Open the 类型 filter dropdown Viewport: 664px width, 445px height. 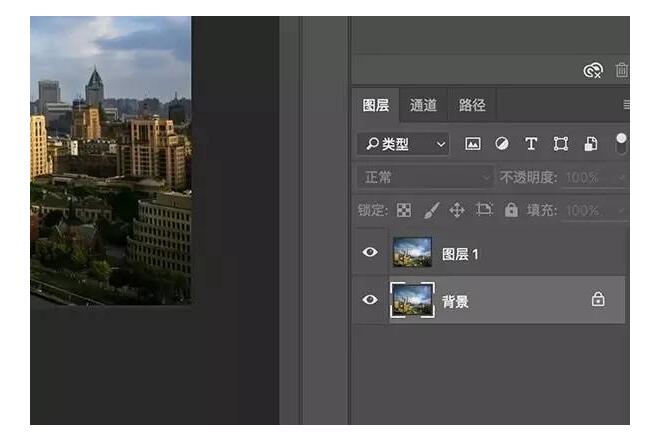(403, 144)
